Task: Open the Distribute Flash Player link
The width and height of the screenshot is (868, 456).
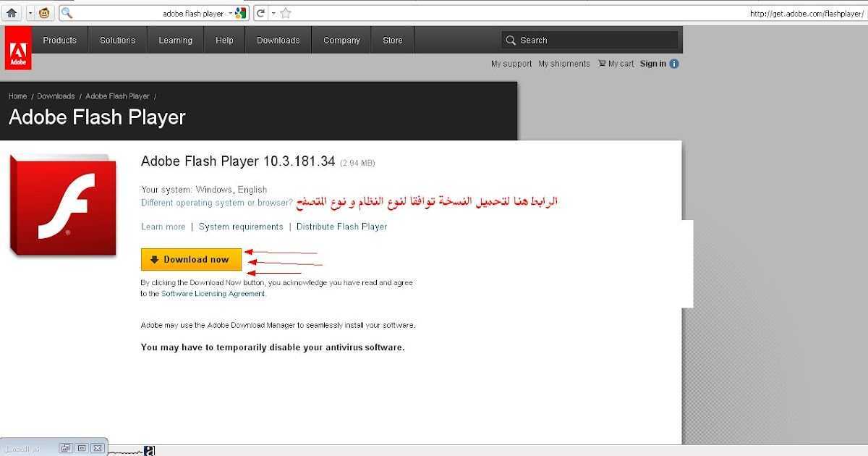Action: (x=342, y=227)
